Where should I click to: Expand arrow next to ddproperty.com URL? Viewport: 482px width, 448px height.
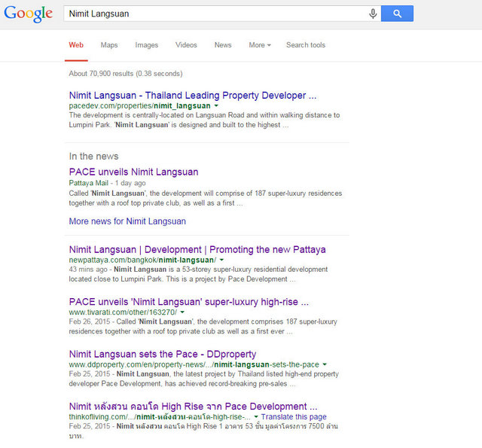[325, 364]
